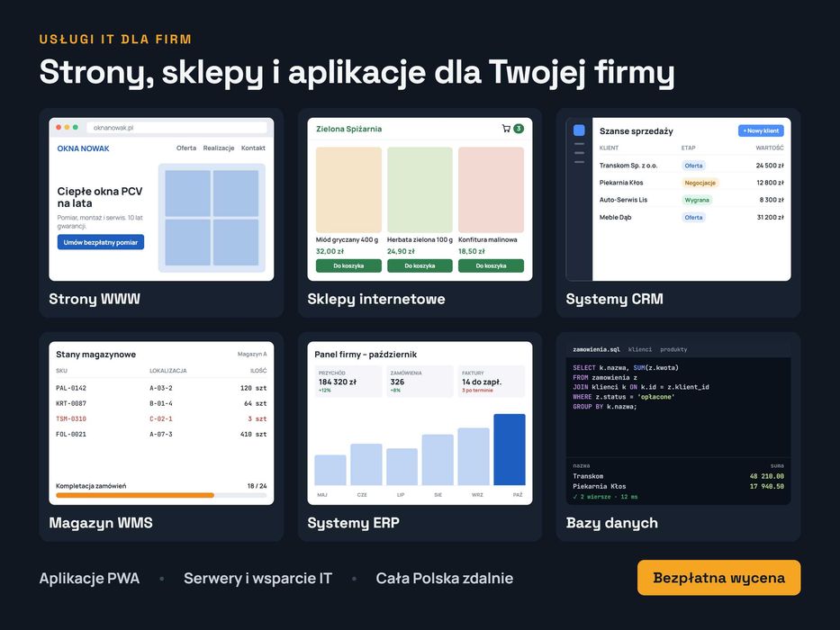Viewport: 840px width, 630px height.
Task: Click the Zielona Spiżarnia shop title
Action: (348, 129)
